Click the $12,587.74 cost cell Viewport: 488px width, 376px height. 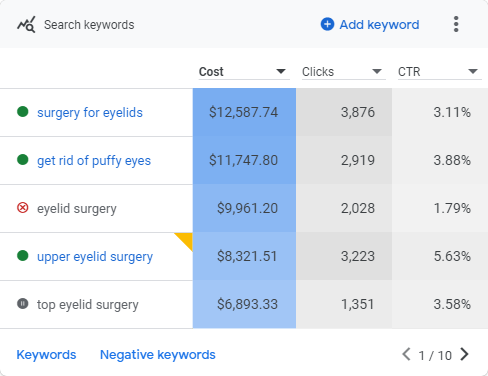[x=244, y=112]
